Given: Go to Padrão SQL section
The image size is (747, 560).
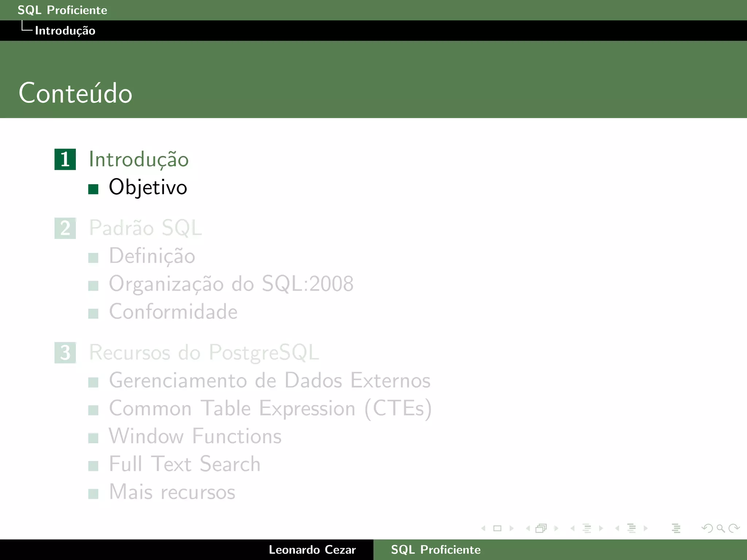Looking at the screenshot, I should (145, 228).
